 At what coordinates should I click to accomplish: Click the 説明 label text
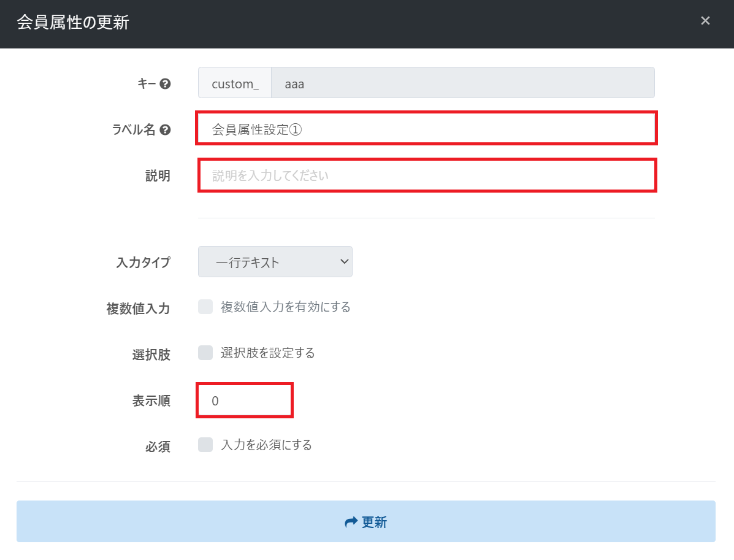click(x=158, y=176)
